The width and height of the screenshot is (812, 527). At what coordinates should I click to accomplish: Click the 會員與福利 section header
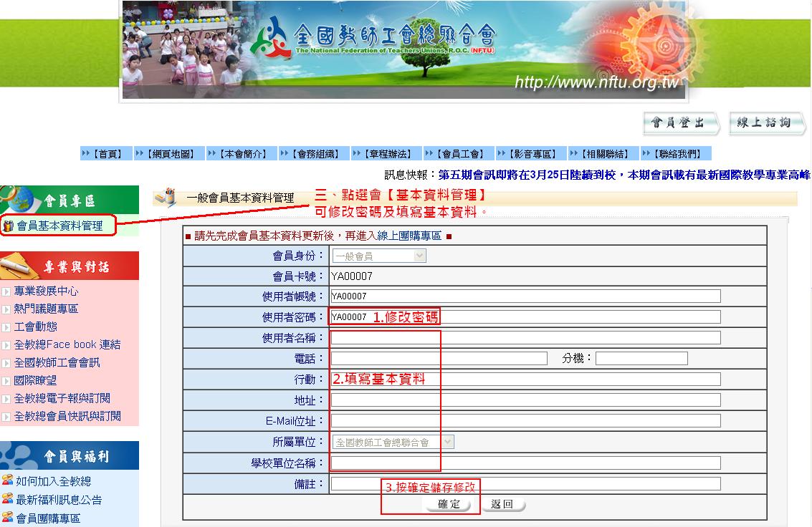(x=70, y=455)
